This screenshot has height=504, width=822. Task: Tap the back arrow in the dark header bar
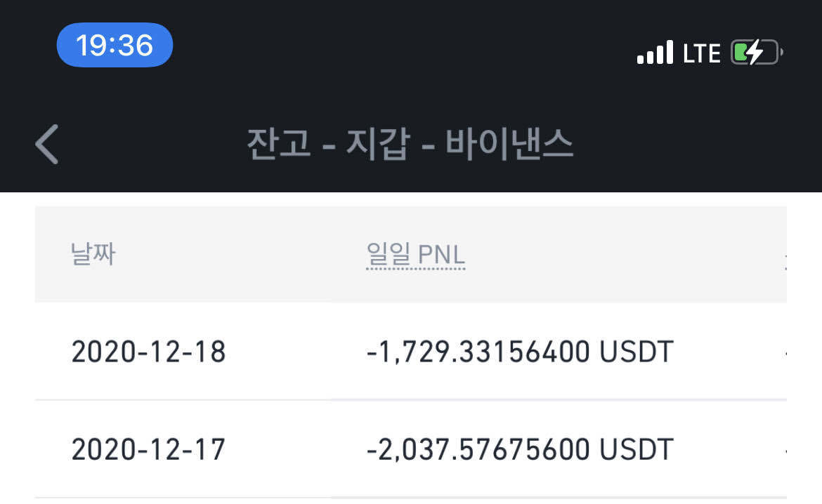point(45,145)
